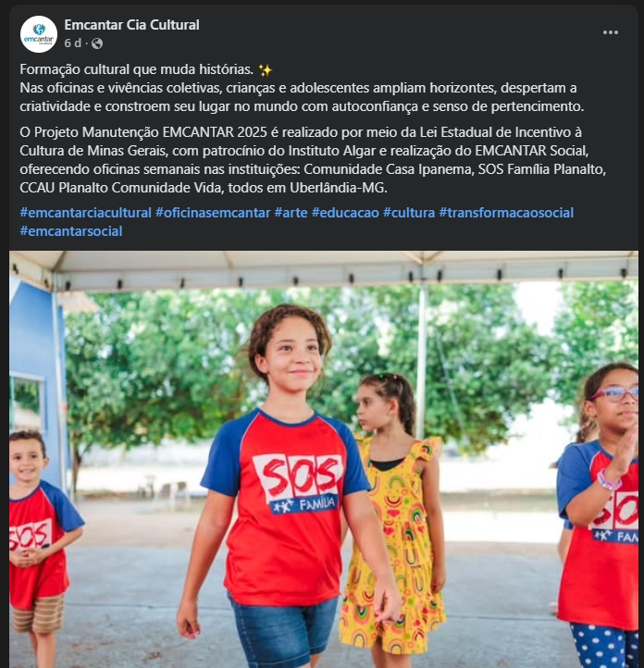Click the Emcantar Cia Cultural page name
This screenshot has width=644, height=668.
(131, 25)
